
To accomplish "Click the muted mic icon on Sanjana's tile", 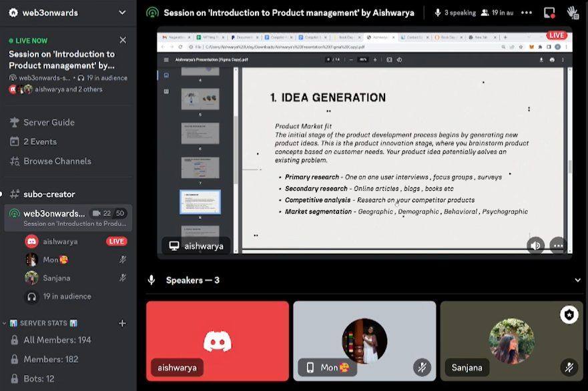I will pyautogui.click(x=569, y=368).
